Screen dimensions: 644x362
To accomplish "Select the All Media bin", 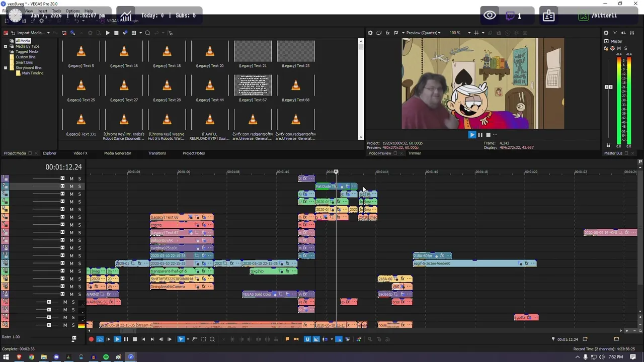I will (x=23, y=41).
